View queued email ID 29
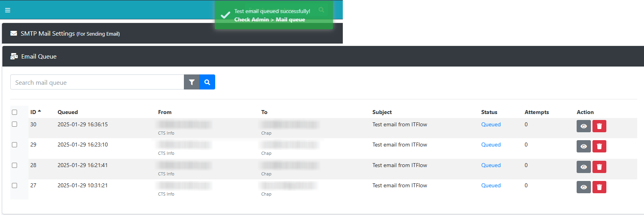Viewport: 644px width, 215px height. click(583, 147)
